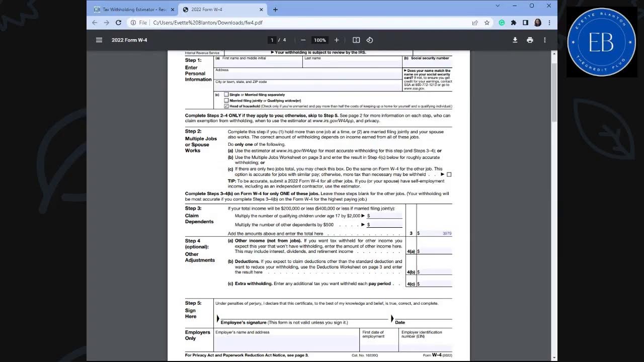Open the Chrome profile avatar
Image resolution: width=644 pixels, height=362 pixels.
[x=537, y=23]
